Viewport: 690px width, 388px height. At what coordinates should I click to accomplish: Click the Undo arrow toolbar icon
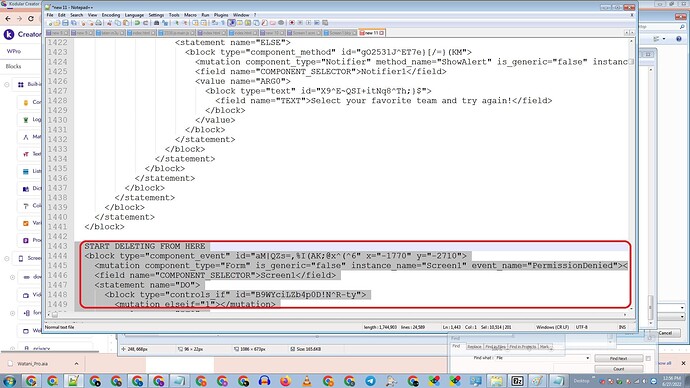point(137,23)
